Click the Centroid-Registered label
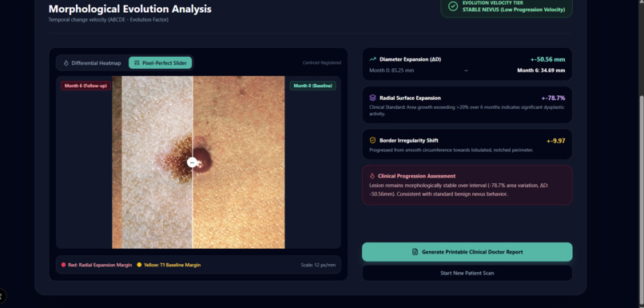The image size is (644, 308). pos(321,63)
